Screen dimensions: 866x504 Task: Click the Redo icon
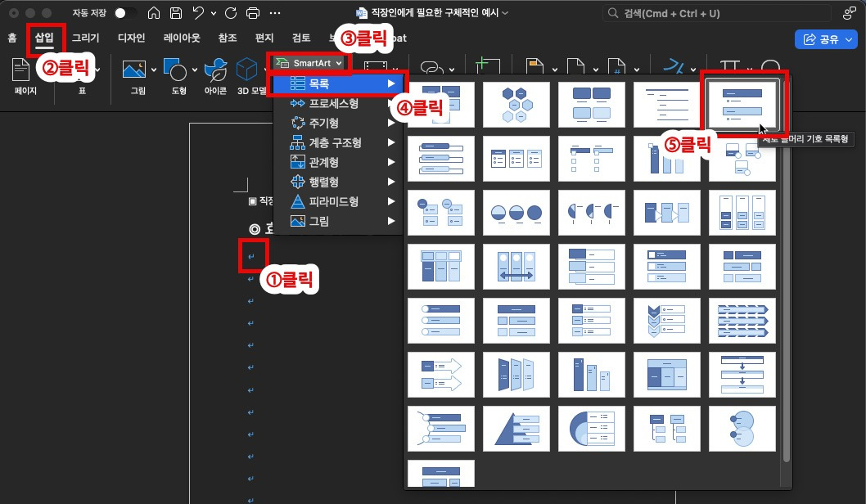[x=231, y=13]
